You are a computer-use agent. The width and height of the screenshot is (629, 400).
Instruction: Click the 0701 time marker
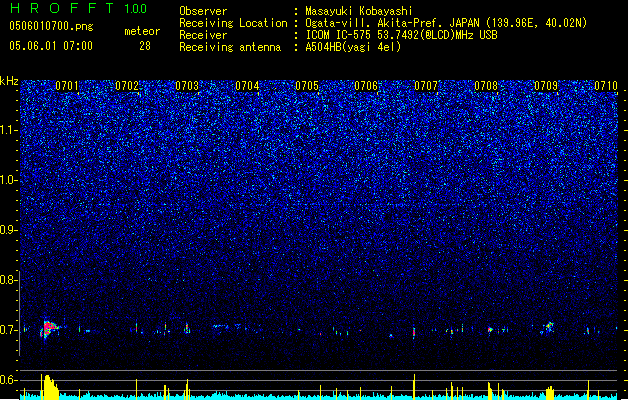pyautogui.click(x=67, y=86)
